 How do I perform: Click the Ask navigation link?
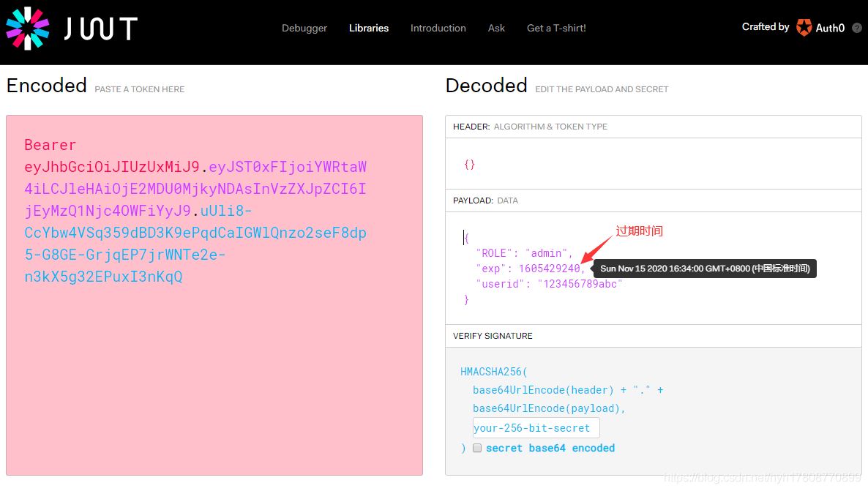(x=496, y=29)
